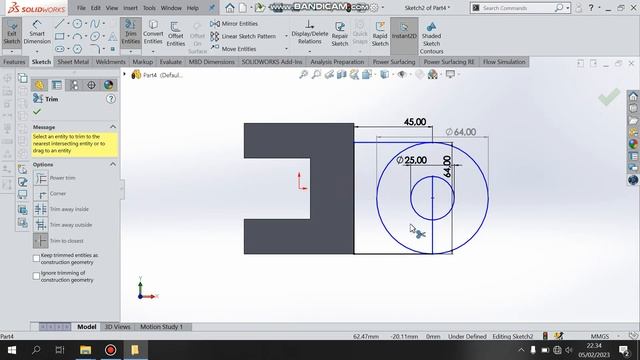Enable Ignore trimming of construction geometry

point(36,276)
